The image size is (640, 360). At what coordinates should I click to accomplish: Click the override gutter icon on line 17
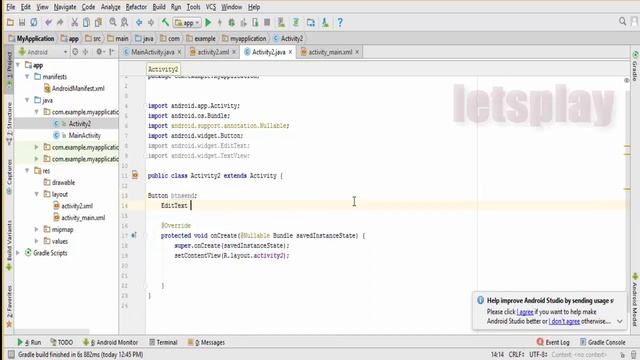134,236
